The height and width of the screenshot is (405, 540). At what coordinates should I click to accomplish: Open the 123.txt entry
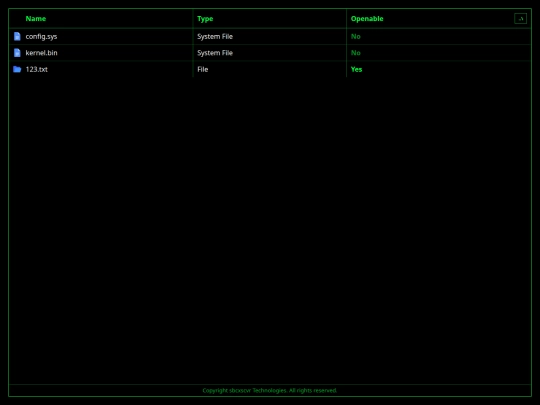tap(37, 69)
